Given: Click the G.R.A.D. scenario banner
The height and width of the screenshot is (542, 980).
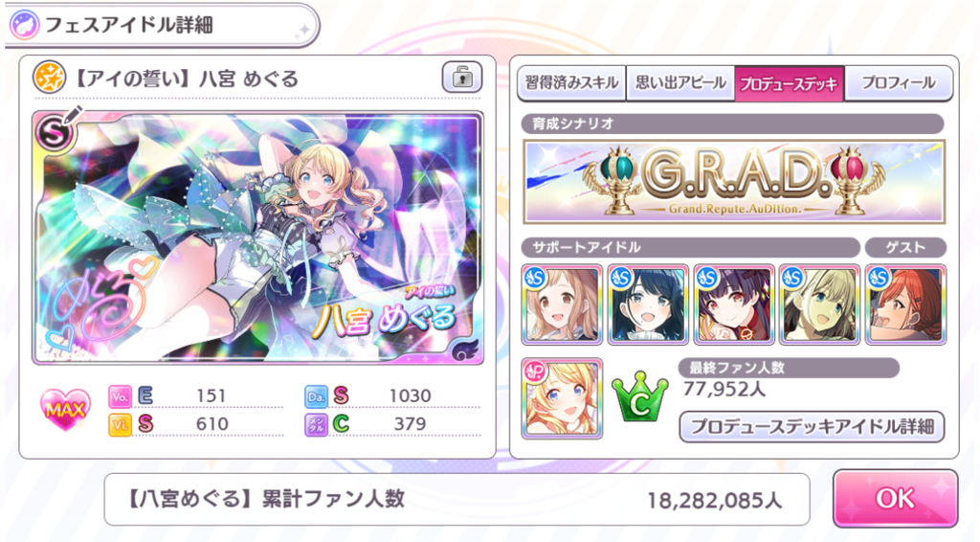Looking at the screenshot, I should pyautogui.click(x=734, y=182).
